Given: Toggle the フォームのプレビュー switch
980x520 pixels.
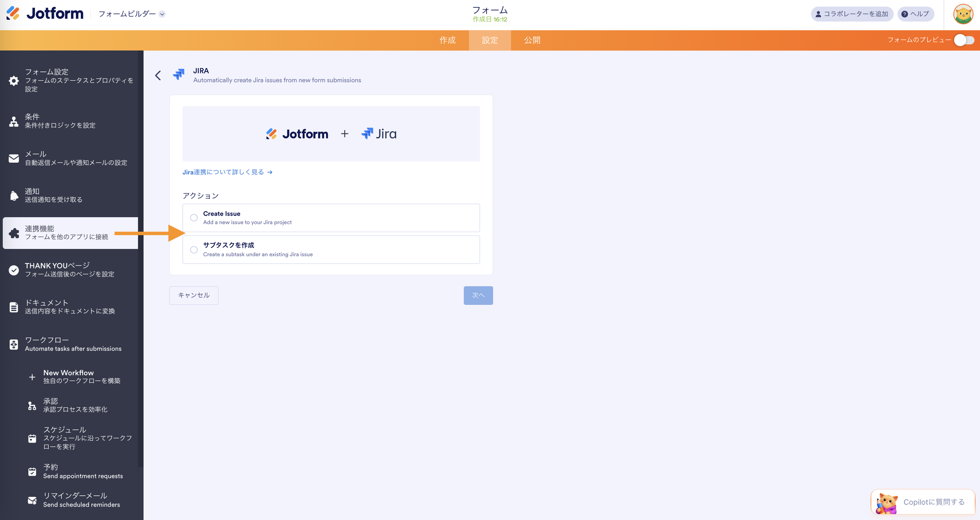Looking at the screenshot, I should 964,40.
